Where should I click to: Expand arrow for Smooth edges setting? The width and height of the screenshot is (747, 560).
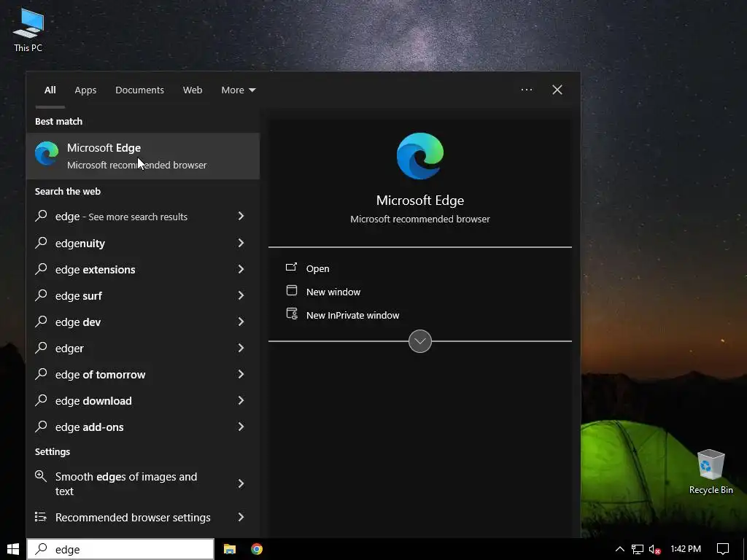point(241,483)
